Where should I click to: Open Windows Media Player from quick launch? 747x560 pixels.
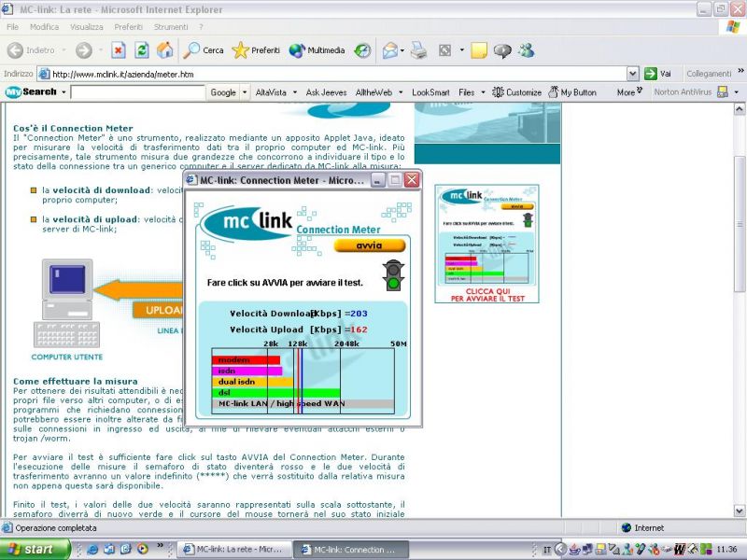coord(142,549)
